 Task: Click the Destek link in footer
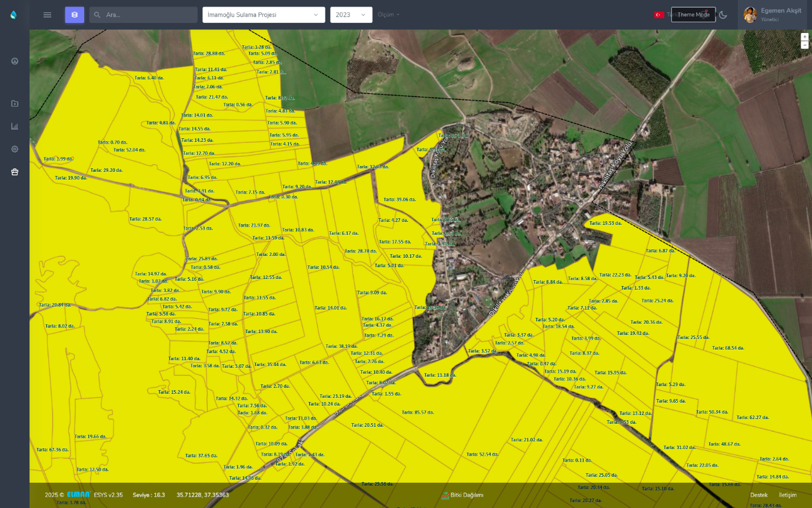[x=758, y=495]
